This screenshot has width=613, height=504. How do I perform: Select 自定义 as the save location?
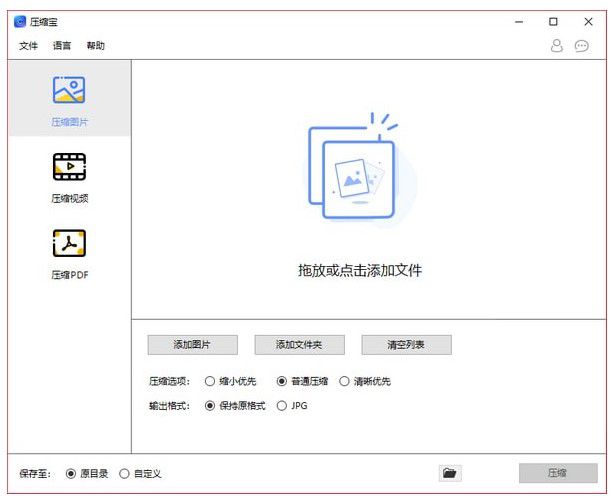pos(140,474)
